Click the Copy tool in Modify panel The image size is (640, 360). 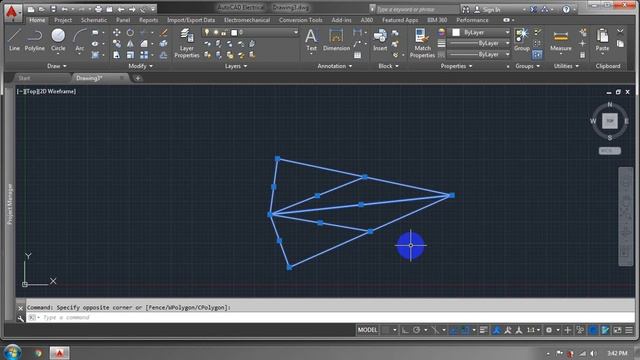pyautogui.click(x=117, y=44)
